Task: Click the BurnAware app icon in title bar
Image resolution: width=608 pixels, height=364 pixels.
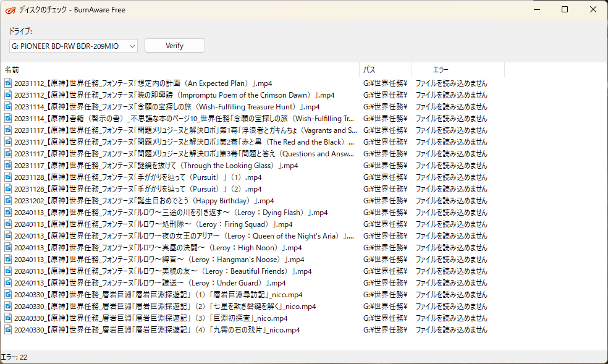Action: coord(11,10)
